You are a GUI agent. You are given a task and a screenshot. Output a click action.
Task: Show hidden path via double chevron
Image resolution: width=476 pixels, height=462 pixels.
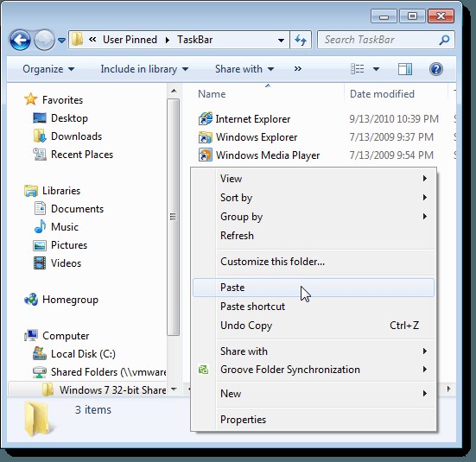(x=92, y=40)
